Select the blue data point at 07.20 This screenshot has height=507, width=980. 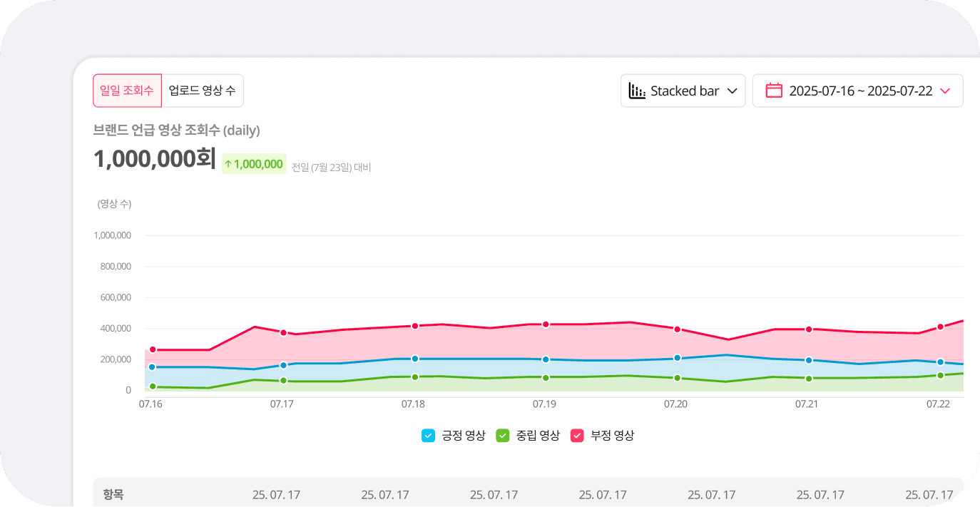[677, 358]
